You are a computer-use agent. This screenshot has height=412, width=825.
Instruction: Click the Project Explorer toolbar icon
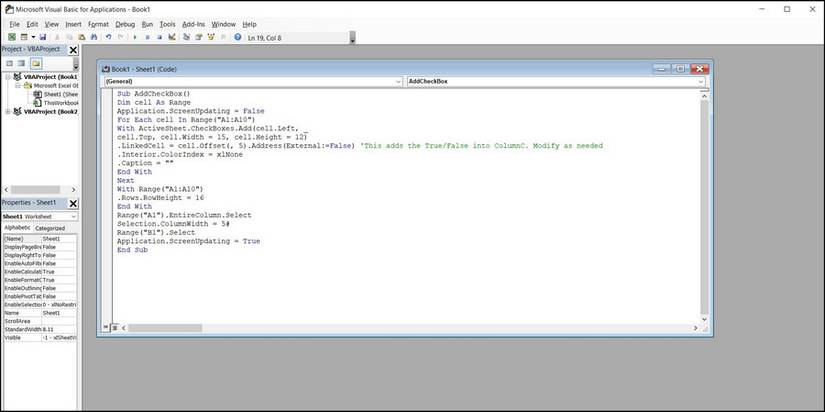click(186, 37)
